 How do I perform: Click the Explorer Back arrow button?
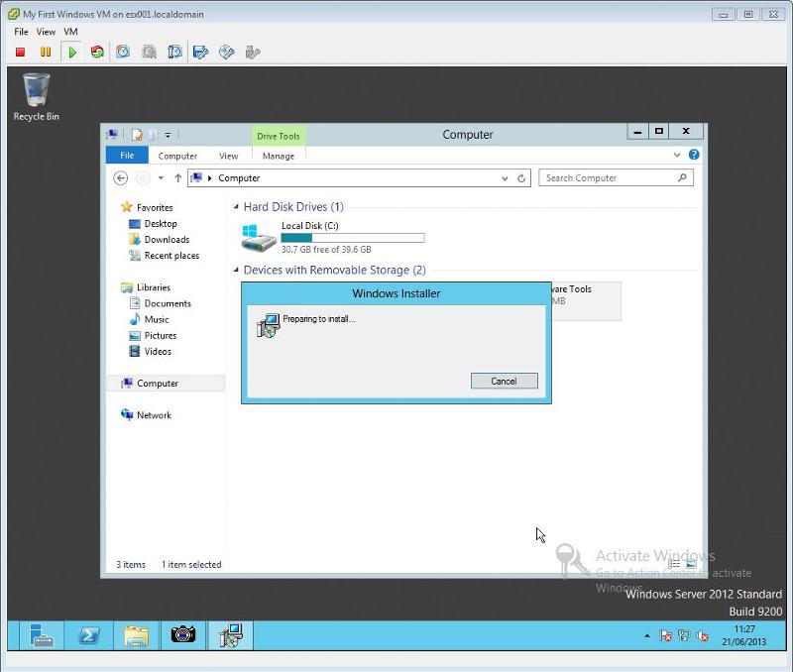click(120, 178)
